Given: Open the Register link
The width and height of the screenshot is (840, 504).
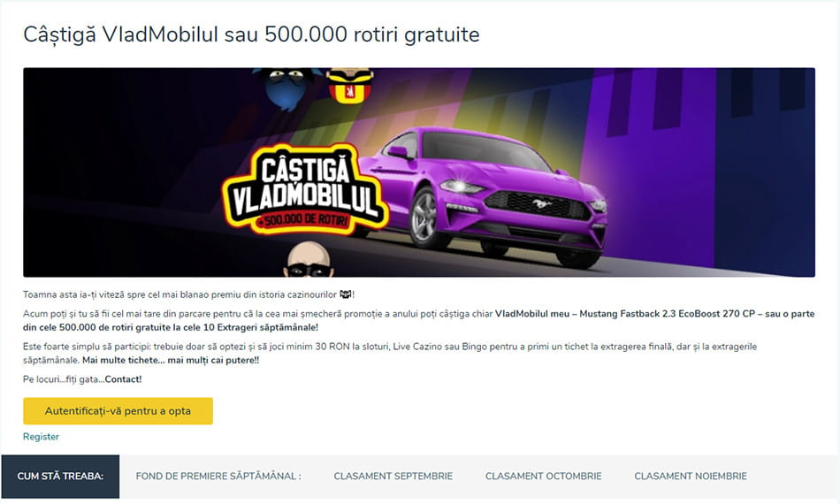Looking at the screenshot, I should point(41,437).
